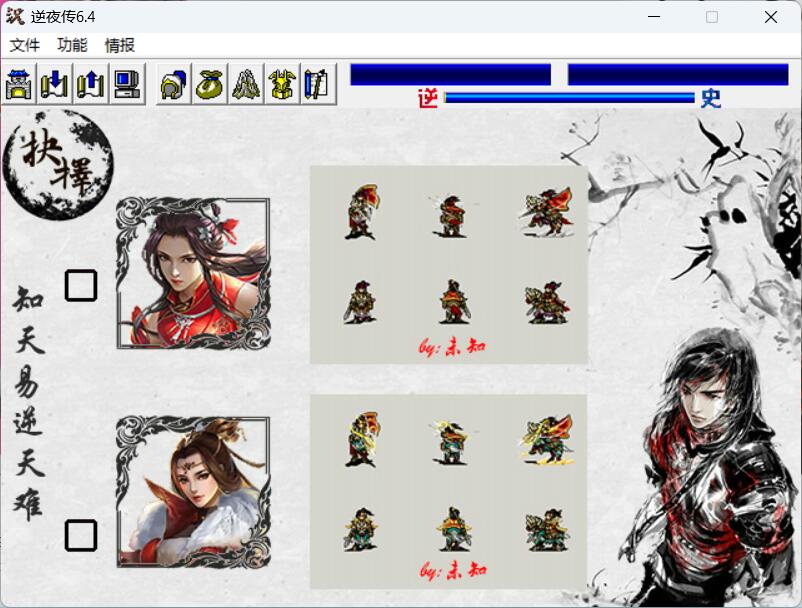Click the mountain terrain toolbar icon
Image resolution: width=802 pixels, height=608 pixels.
[x=246, y=84]
